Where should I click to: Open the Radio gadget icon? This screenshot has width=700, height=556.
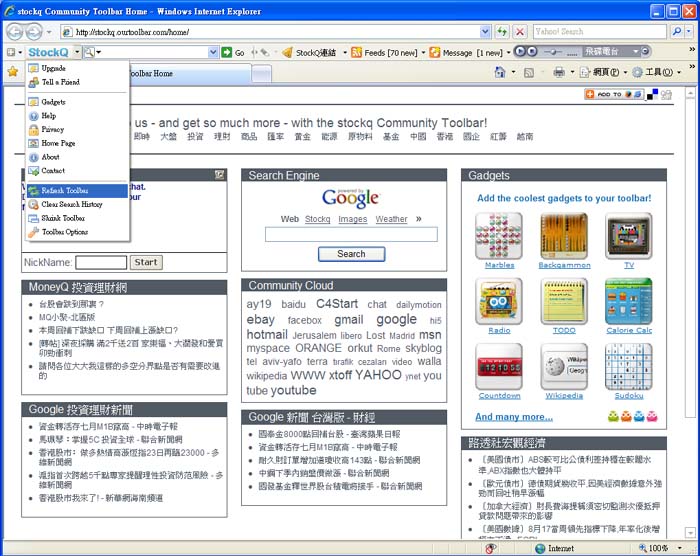pyautogui.click(x=499, y=301)
